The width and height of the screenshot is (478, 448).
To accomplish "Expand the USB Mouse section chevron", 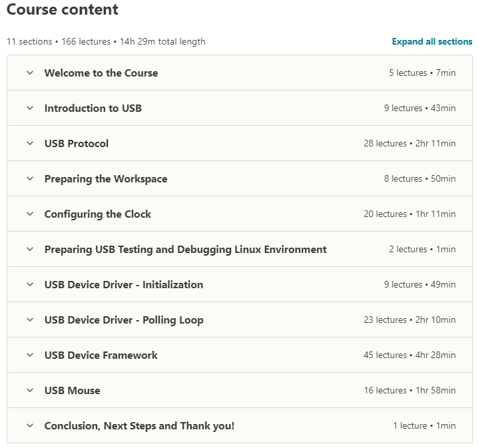I will 30,390.
